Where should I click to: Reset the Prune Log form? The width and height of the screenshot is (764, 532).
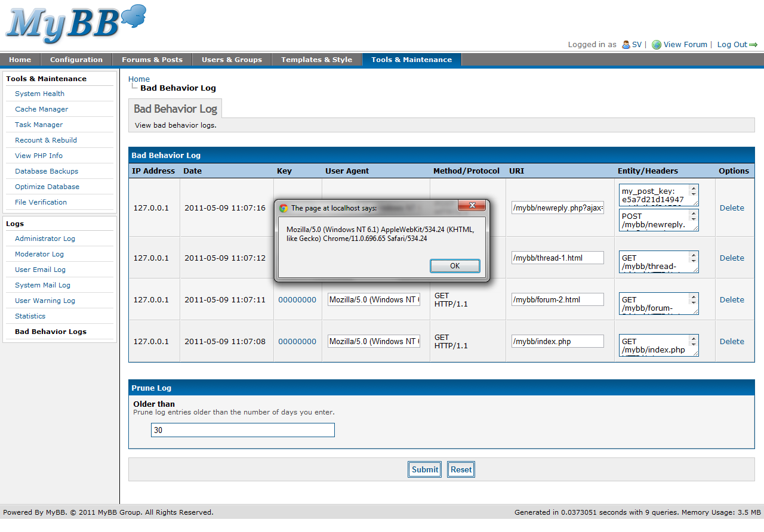[x=461, y=469]
